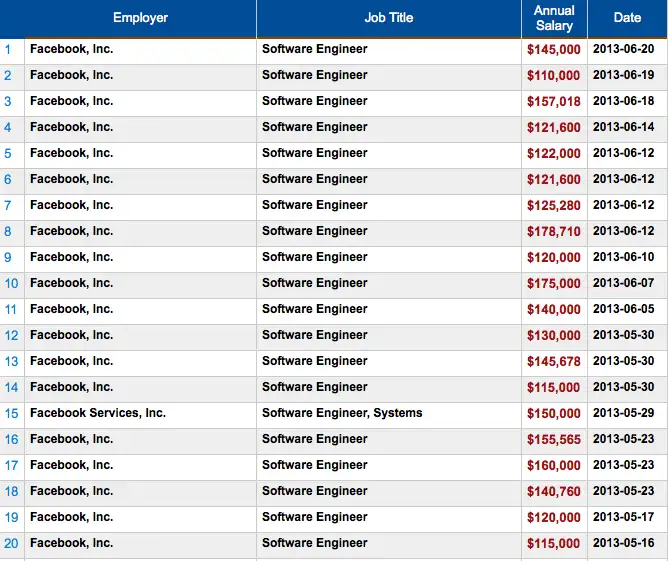Select the $155,565 salary value
The width and height of the screenshot is (668, 561).
[x=553, y=439]
